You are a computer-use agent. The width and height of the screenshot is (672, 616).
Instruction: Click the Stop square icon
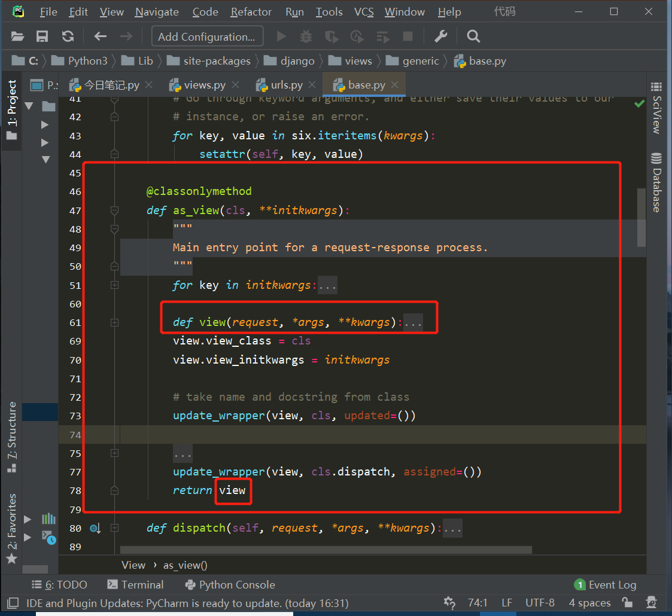coord(408,36)
